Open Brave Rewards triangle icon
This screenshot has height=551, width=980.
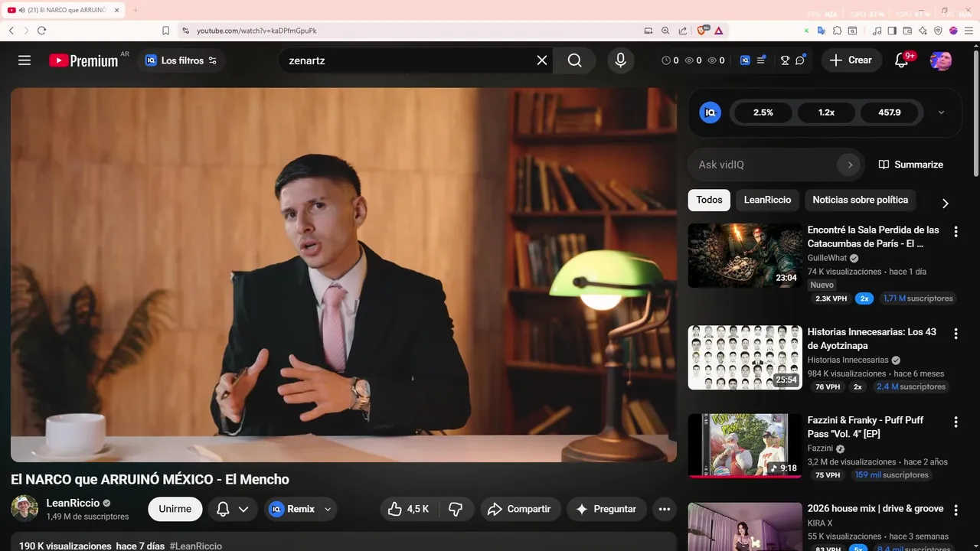[719, 31]
